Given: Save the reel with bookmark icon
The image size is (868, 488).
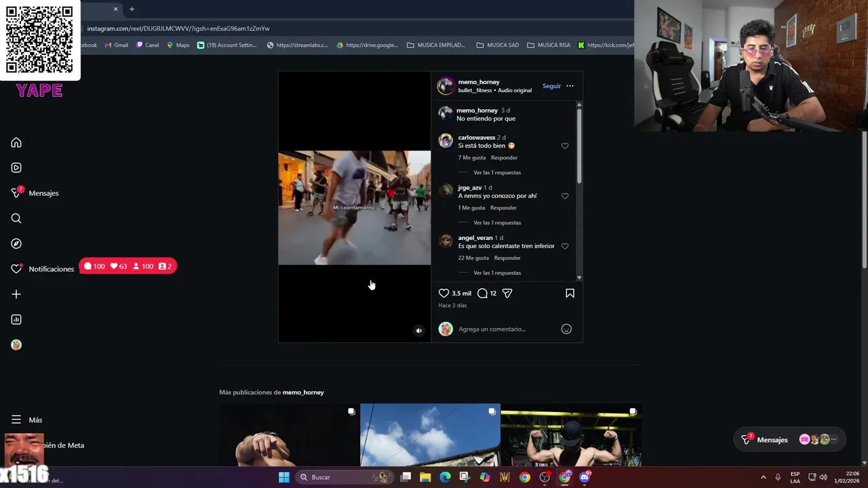Looking at the screenshot, I should coord(570,293).
